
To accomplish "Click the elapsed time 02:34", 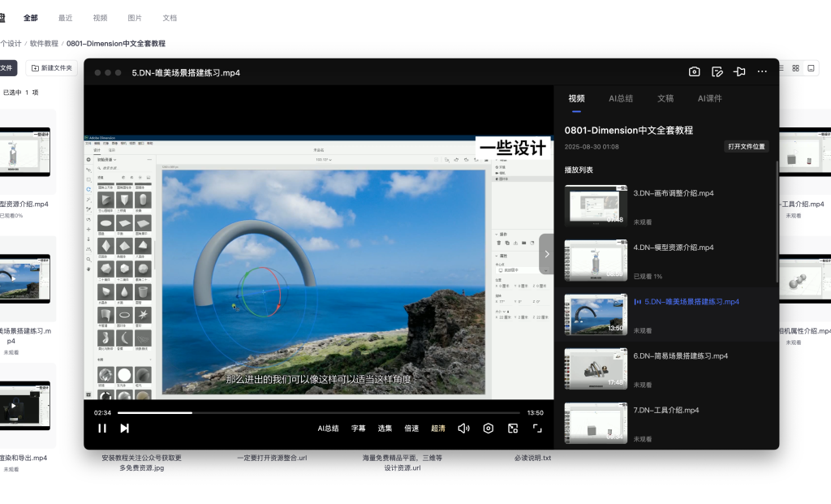I will click(x=103, y=413).
